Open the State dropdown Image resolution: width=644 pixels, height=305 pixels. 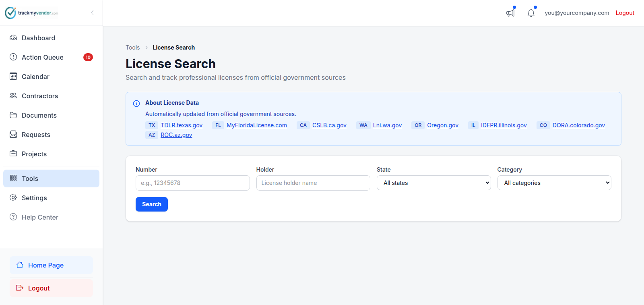pyautogui.click(x=434, y=183)
